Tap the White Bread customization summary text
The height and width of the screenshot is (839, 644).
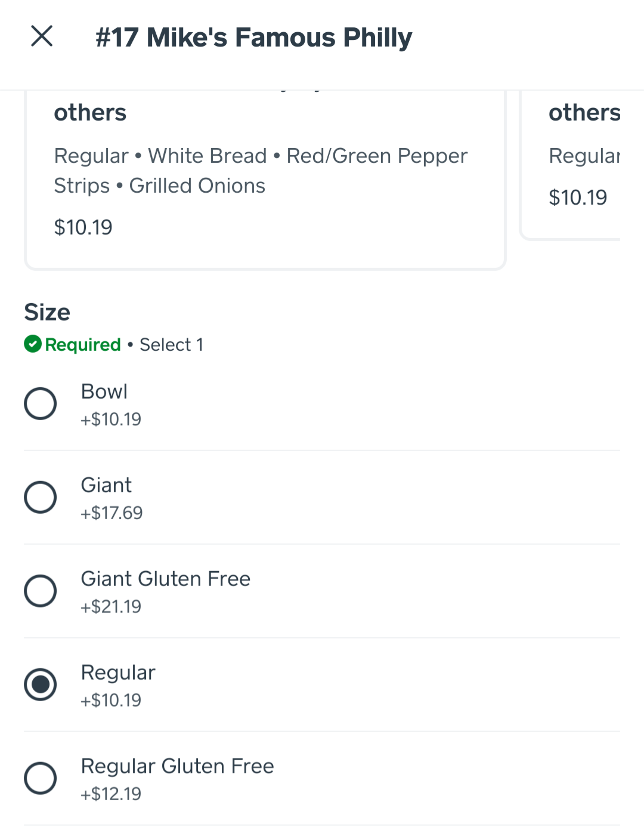208,156
